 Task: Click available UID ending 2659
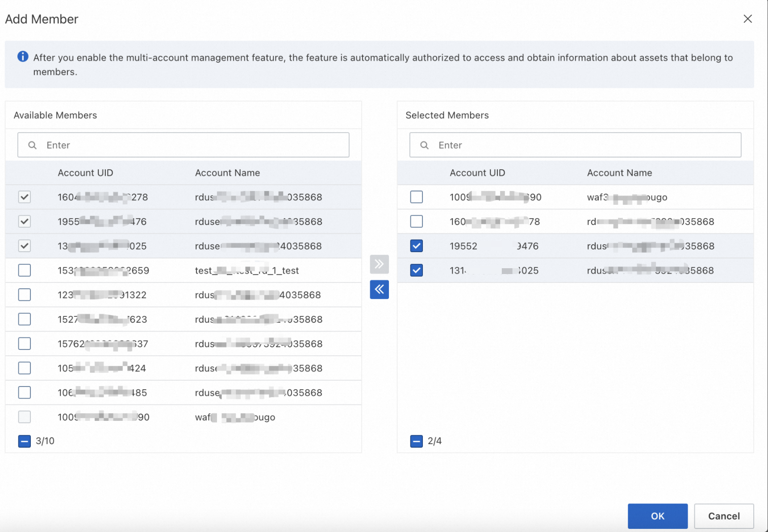click(x=103, y=270)
